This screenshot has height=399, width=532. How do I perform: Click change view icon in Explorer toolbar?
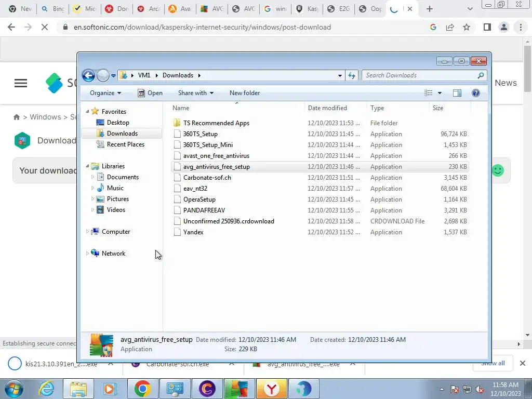[x=429, y=93]
